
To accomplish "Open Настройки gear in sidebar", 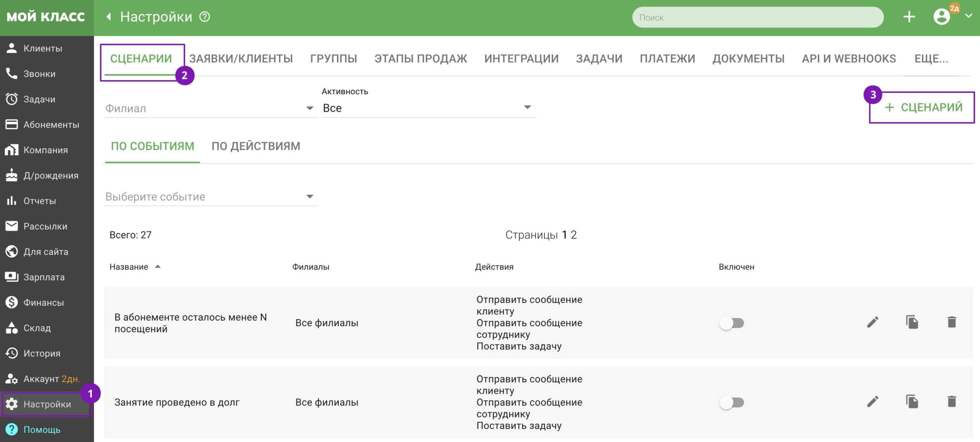I will (x=47, y=404).
